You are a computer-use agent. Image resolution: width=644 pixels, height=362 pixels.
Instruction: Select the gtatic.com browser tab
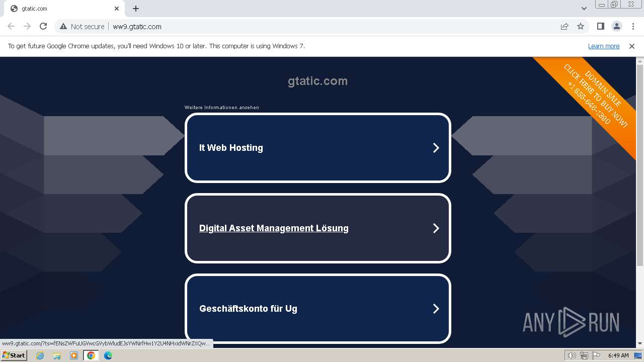tap(63, 9)
